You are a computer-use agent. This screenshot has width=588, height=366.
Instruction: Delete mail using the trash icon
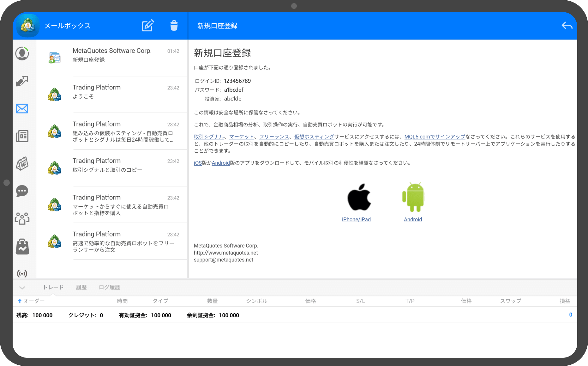(174, 26)
